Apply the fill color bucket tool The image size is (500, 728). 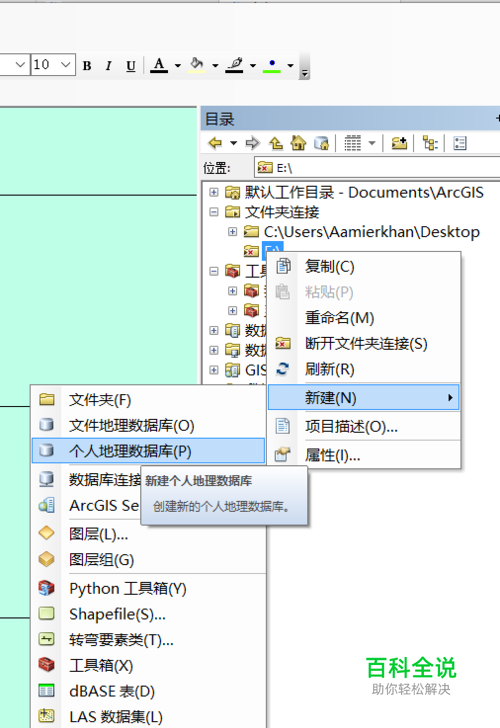click(x=197, y=65)
